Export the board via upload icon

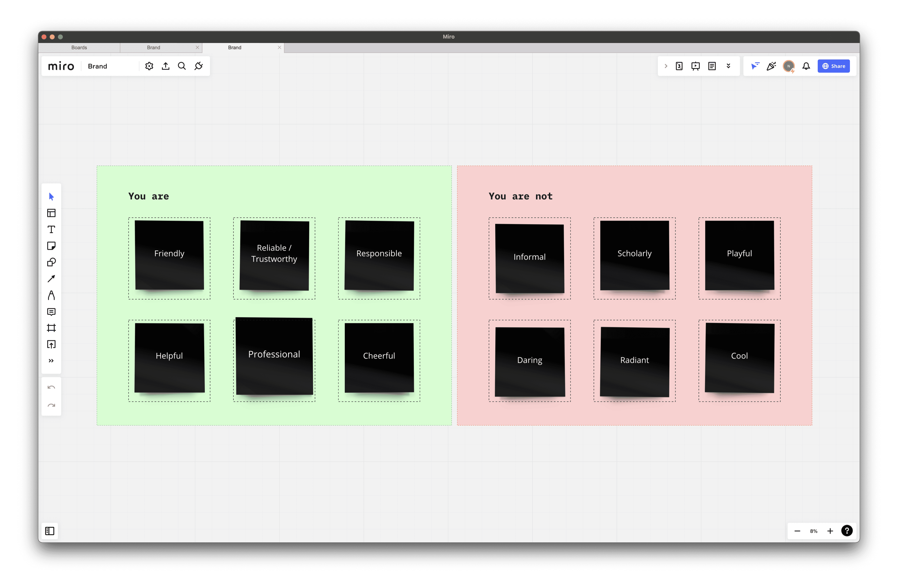pyautogui.click(x=166, y=66)
